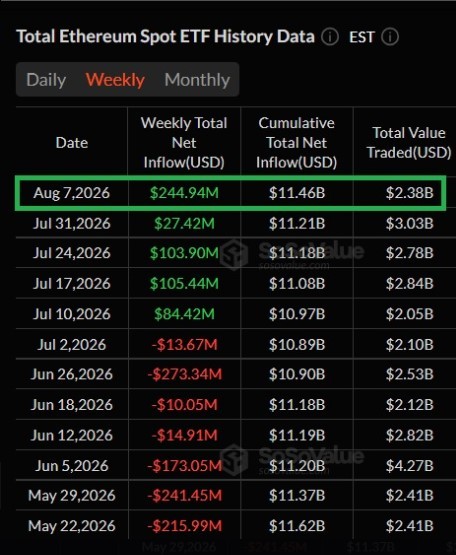Select the Aug 7,2026 row date
The height and width of the screenshot is (555, 456).
(72, 193)
